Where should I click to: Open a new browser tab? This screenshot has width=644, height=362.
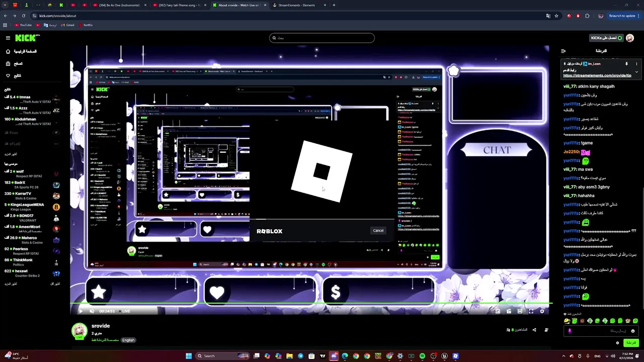334,5
